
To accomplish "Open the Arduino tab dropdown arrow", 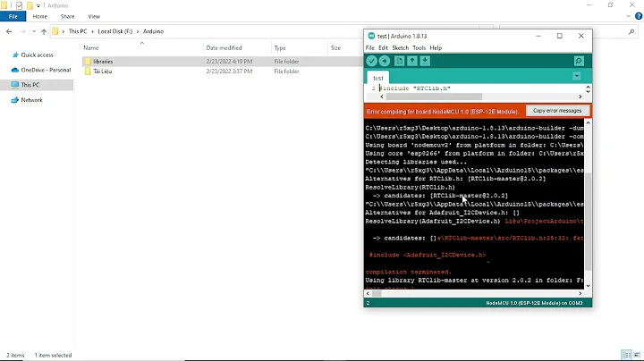I will 577,76.
